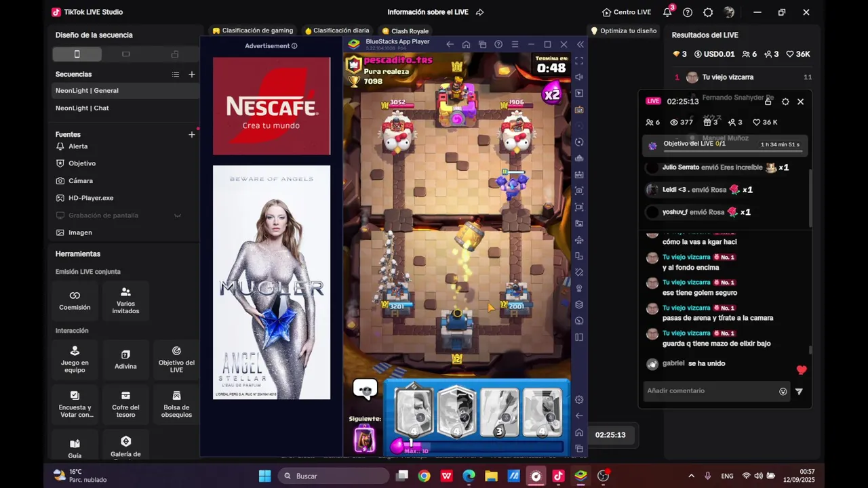Select the landscape layout icon
Viewport: 868px width, 488px height.
coord(126,54)
